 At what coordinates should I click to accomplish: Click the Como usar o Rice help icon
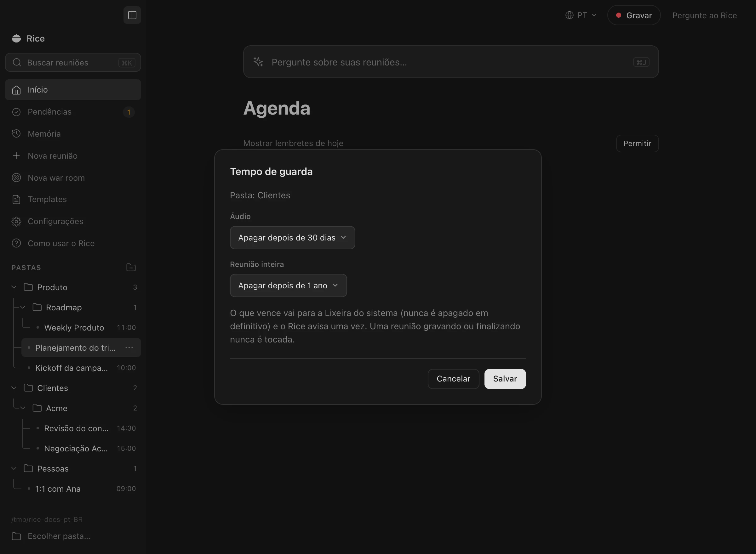(16, 243)
